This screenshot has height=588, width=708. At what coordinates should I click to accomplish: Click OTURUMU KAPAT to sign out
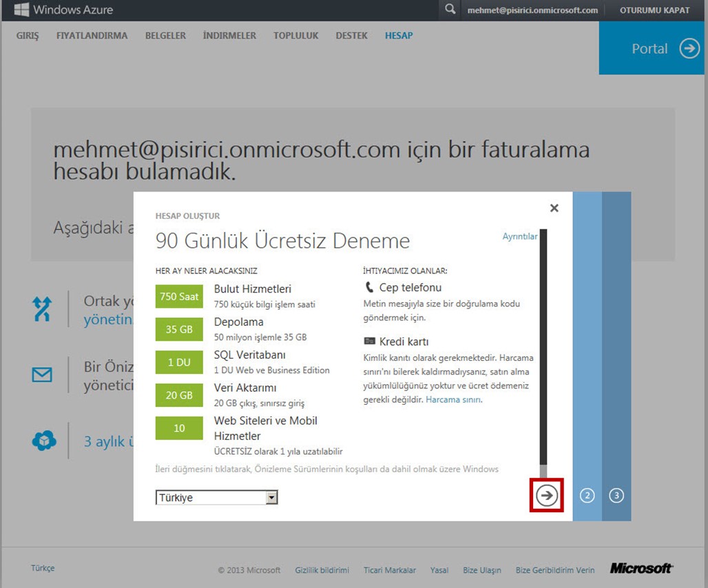654,10
